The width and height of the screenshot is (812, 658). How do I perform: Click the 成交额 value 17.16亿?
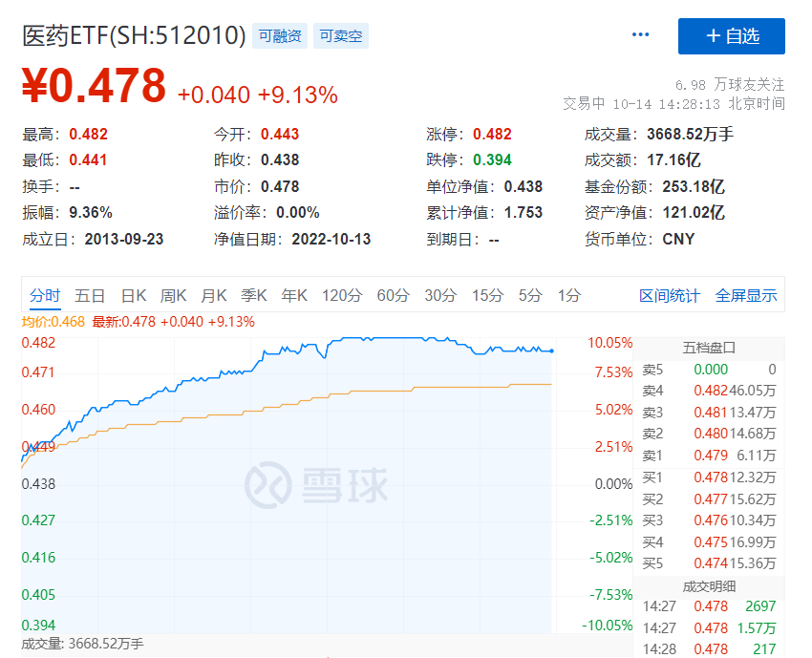673,160
